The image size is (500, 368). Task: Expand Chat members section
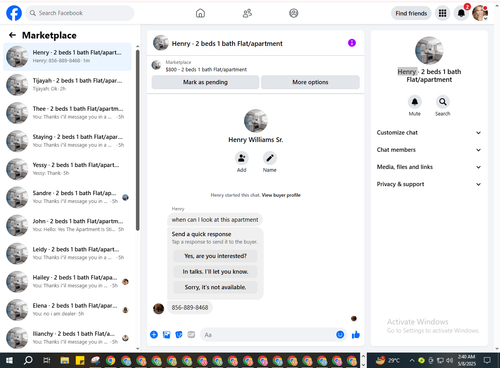pyautogui.click(x=429, y=150)
